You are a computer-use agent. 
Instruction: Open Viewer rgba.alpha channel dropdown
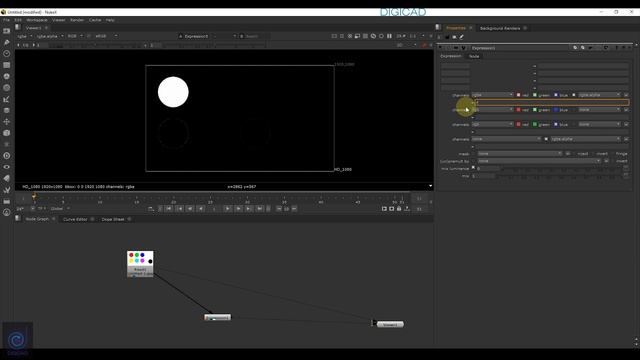(50, 36)
